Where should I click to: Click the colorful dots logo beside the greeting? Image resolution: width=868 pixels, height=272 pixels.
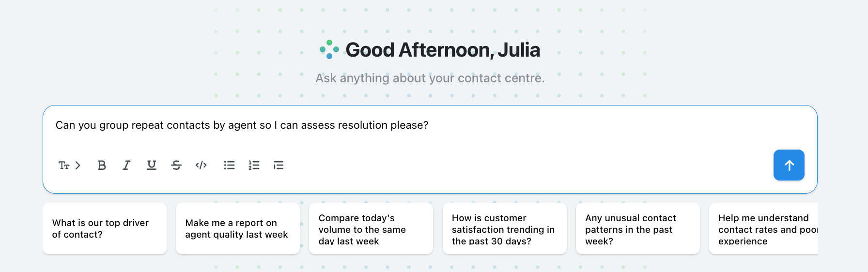329,49
